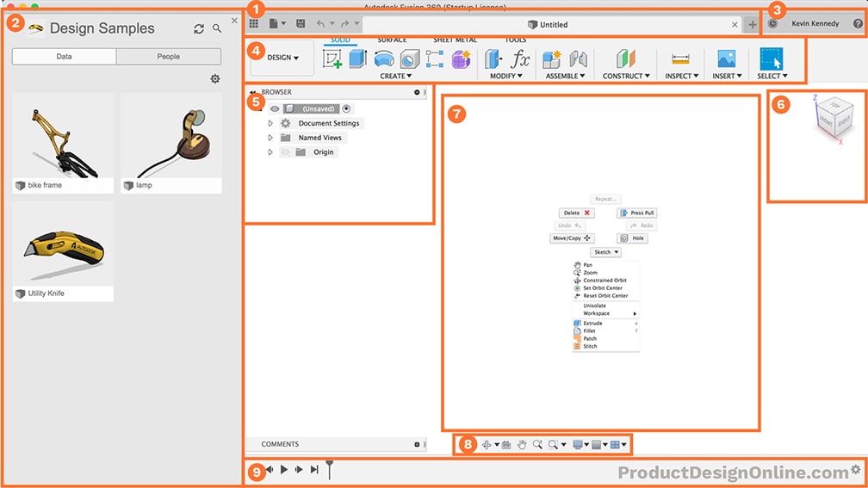Open Display Settings monitor dropdown
The height and width of the screenshot is (488, 868).
580,444
